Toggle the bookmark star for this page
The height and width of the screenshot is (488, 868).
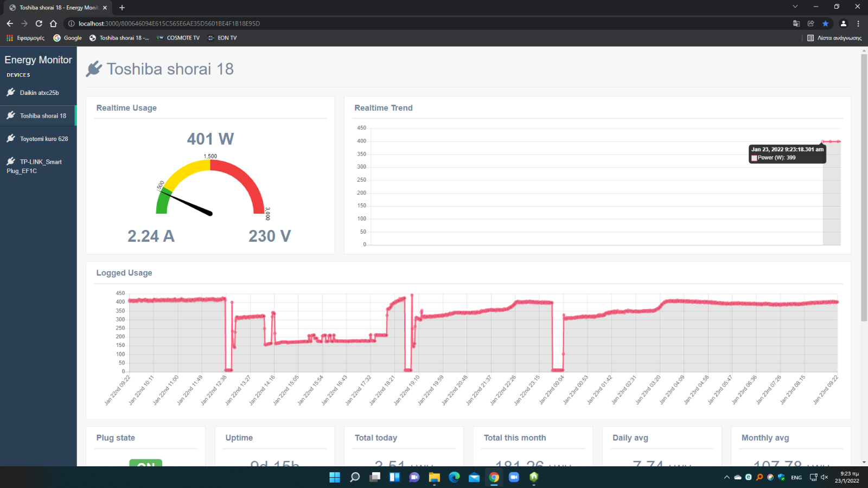[x=826, y=23]
